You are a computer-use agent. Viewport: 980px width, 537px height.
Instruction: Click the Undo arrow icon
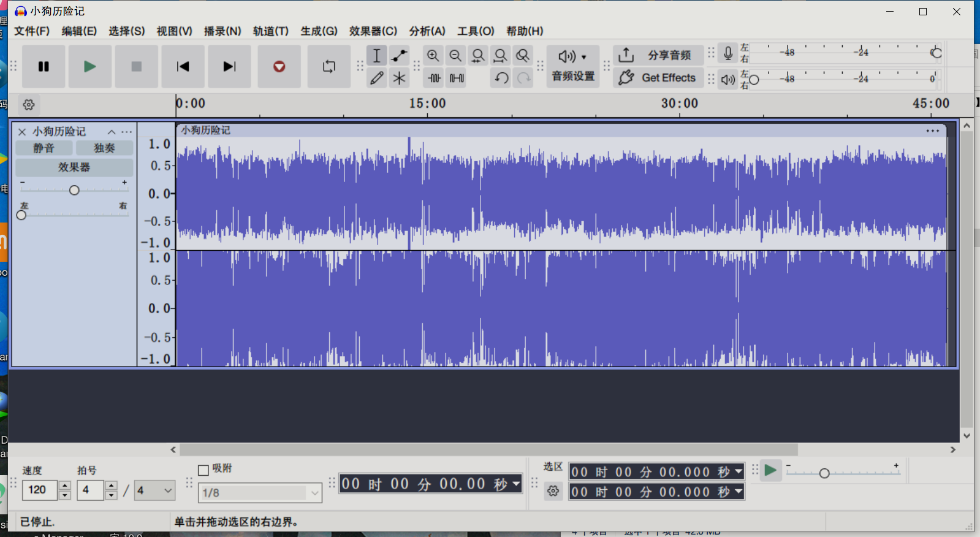[x=501, y=78]
